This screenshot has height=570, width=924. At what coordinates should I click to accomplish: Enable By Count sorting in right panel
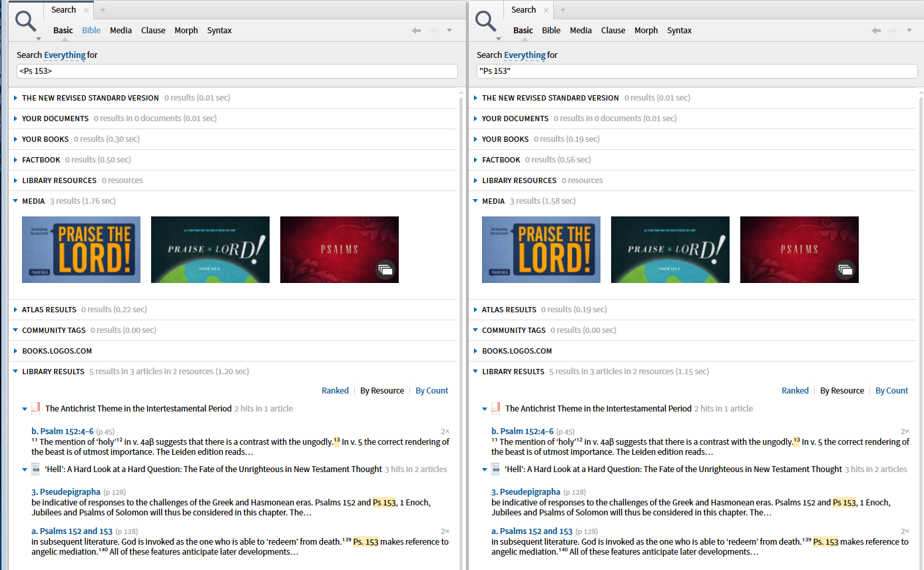pos(891,390)
